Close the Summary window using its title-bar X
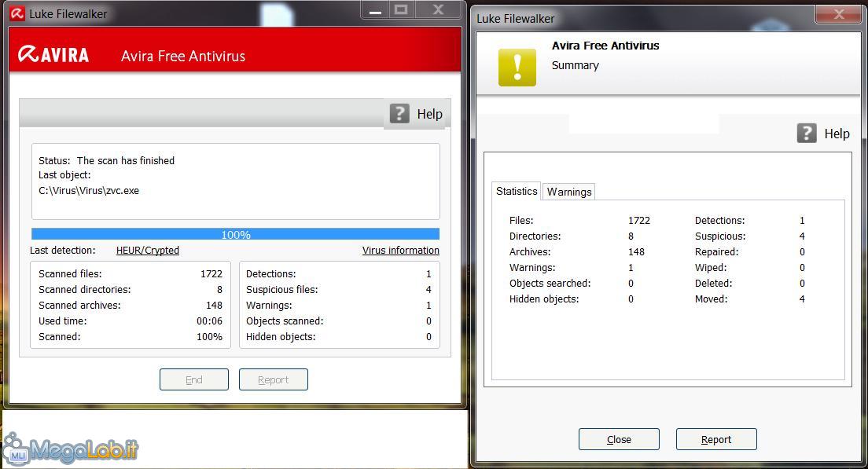Screen dimensions: 868x469 (x=839, y=14)
